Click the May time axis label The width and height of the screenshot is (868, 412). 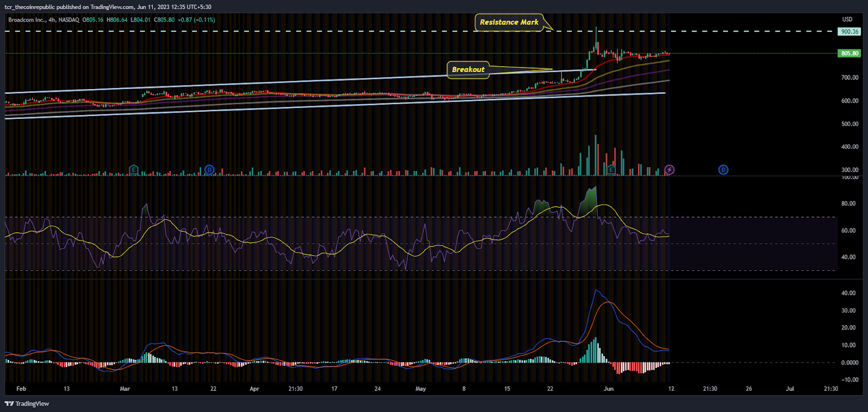(x=420, y=389)
